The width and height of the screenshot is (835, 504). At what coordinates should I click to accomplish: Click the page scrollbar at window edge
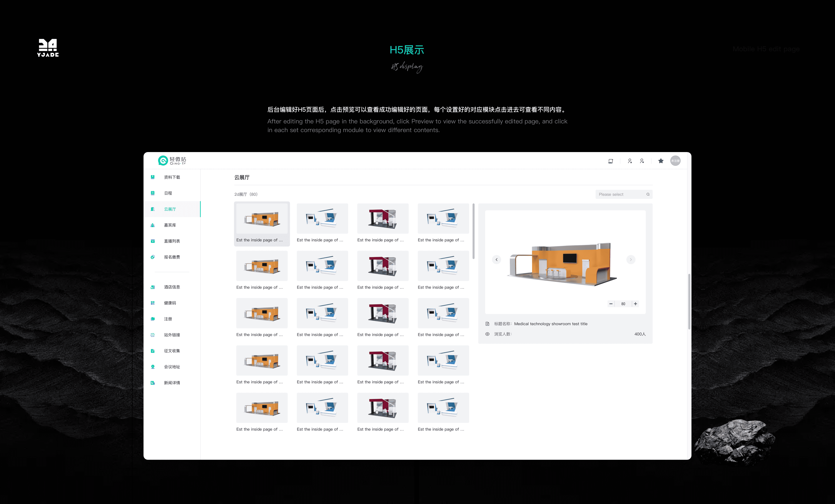coord(689,302)
